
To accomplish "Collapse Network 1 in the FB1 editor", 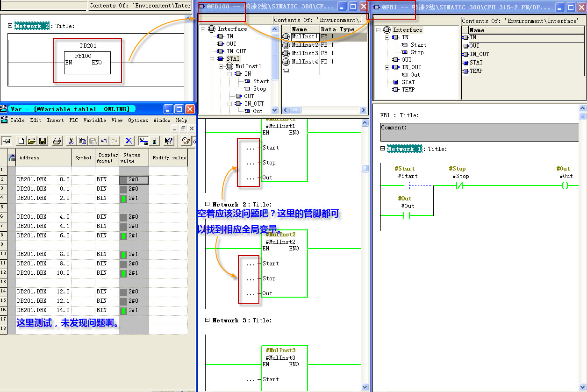I will 382,149.
